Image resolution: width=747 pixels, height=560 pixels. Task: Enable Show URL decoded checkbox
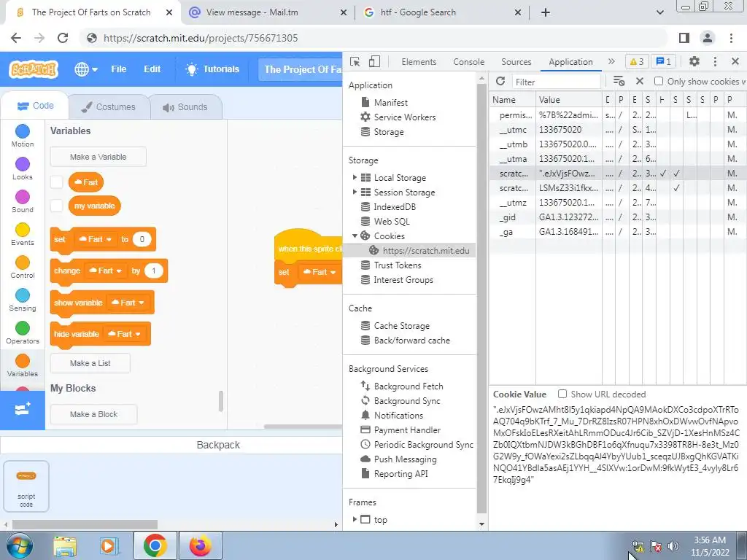562,394
